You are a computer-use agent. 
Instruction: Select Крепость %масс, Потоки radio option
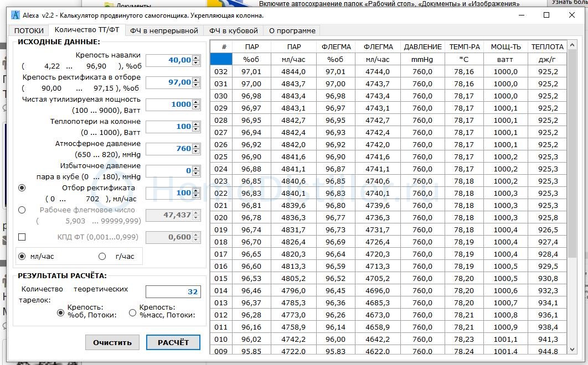click(x=132, y=312)
